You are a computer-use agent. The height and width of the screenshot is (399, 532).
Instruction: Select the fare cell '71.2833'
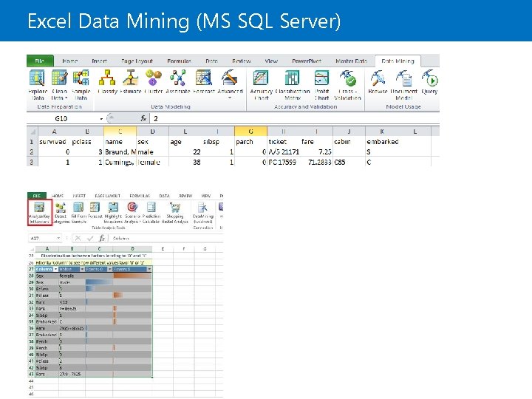[x=316, y=162]
